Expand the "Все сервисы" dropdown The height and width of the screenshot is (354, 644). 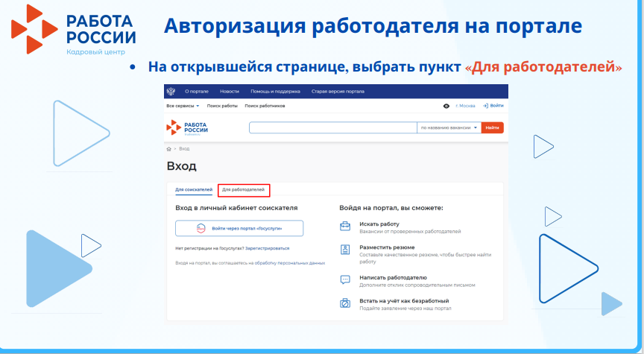[183, 106]
